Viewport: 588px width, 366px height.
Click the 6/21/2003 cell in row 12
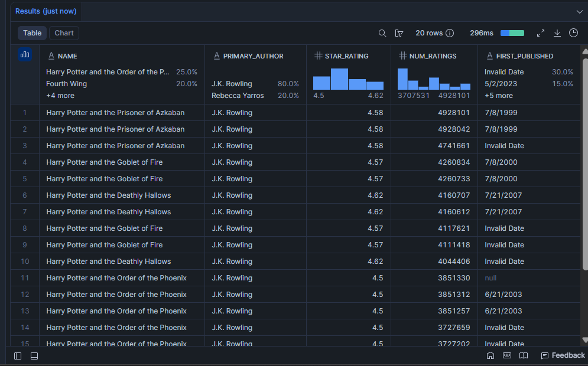pyautogui.click(x=529, y=295)
